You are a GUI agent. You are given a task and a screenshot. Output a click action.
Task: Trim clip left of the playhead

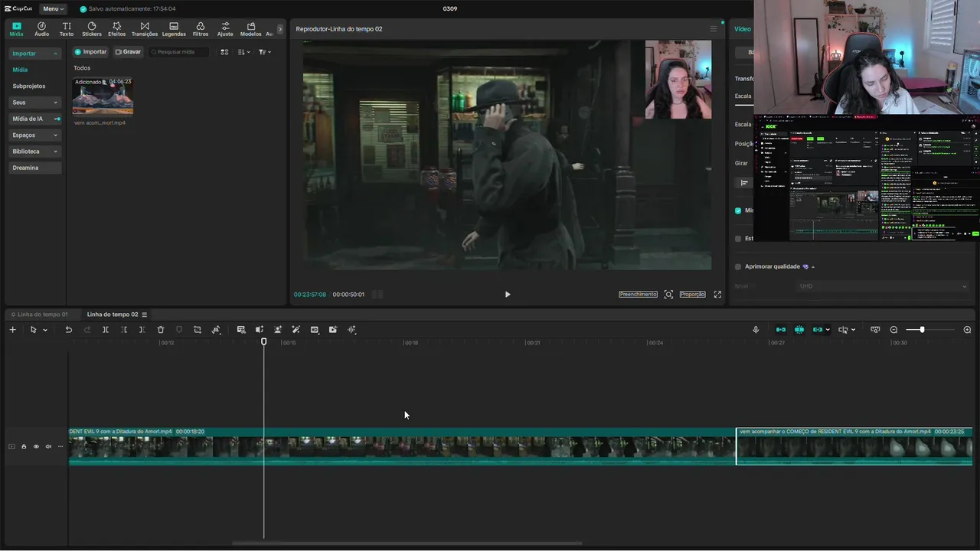[x=124, y=330]
